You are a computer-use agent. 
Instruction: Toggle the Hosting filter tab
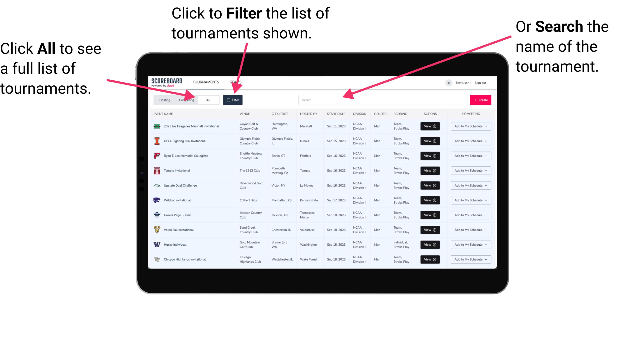[164, 100]
